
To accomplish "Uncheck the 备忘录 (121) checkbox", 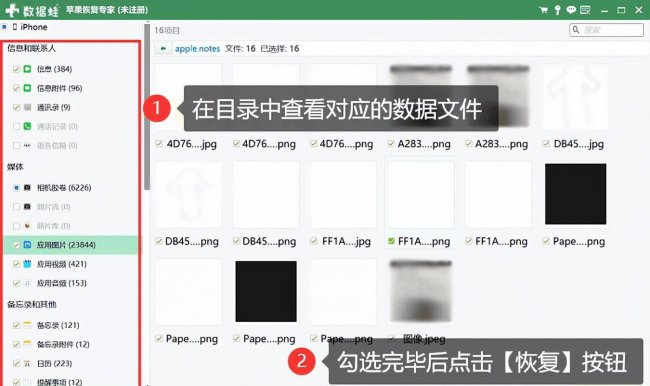I will pos(16,325).
